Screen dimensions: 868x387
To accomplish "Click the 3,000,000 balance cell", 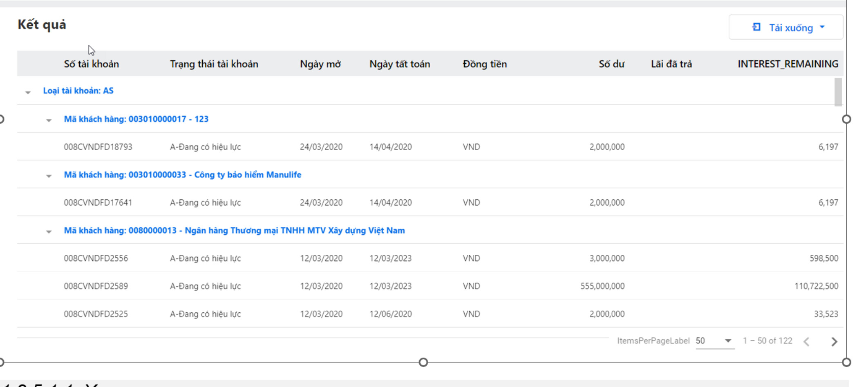I will [607, 258].
